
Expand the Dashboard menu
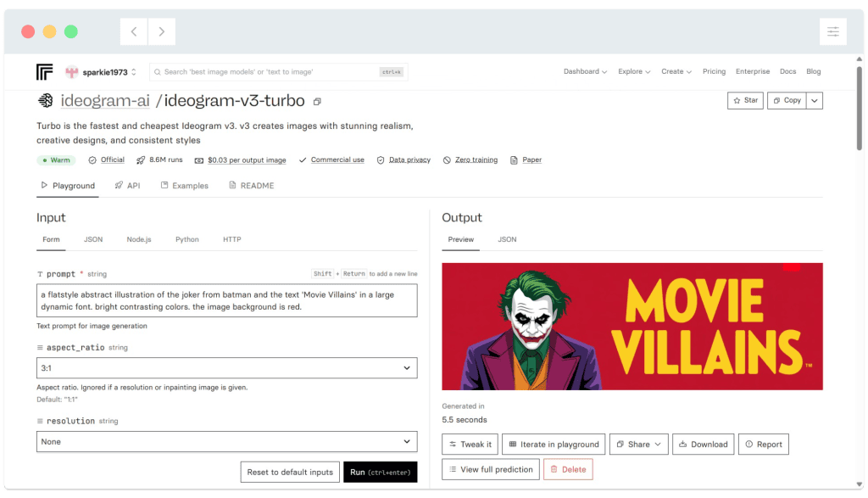tap(585, 71)
